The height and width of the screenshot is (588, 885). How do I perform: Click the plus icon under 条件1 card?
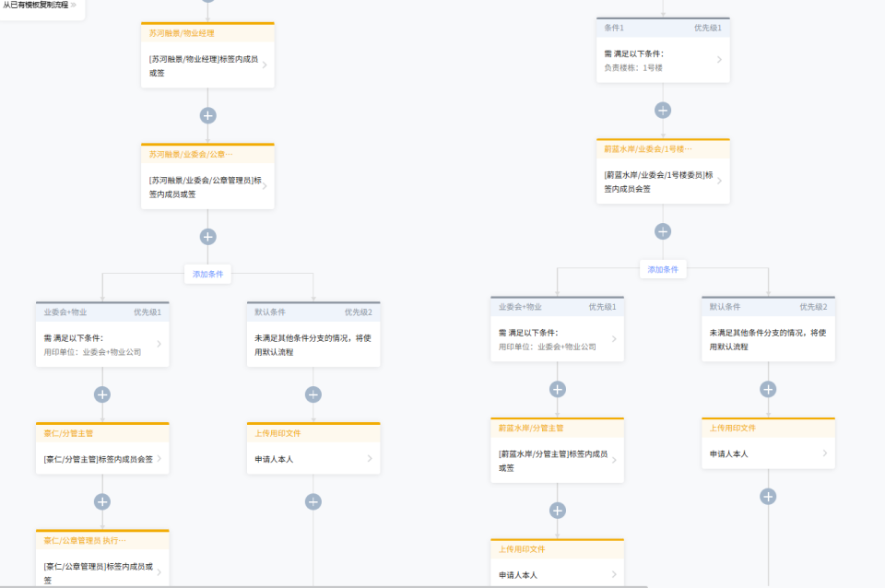(x=663, y=109)
